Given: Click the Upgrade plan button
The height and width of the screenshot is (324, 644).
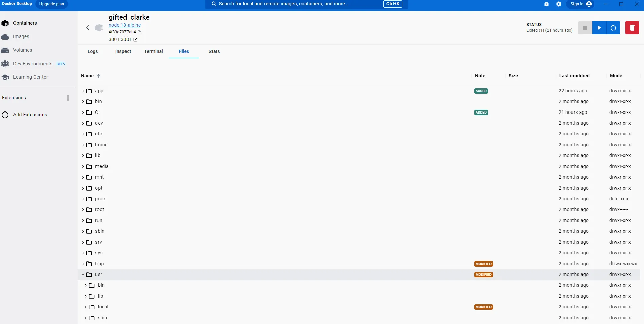Looking at the screenshot, I should coord(52,4).
